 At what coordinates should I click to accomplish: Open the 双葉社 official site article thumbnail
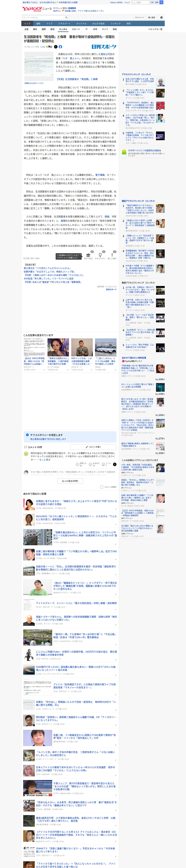[39, 66]
